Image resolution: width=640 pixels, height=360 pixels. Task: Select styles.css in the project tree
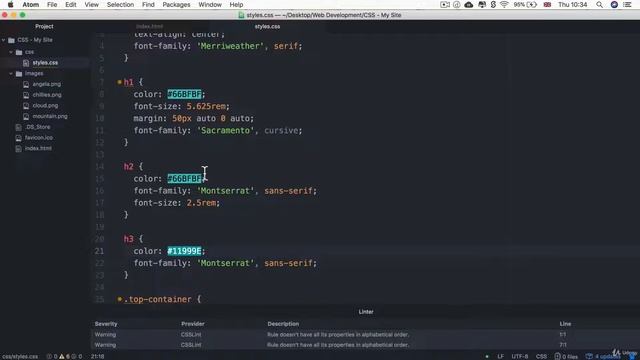(45, 63)
